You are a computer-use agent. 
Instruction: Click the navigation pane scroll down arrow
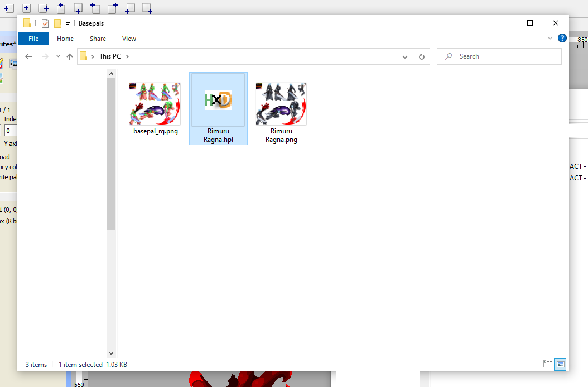[x=111, y=353]
